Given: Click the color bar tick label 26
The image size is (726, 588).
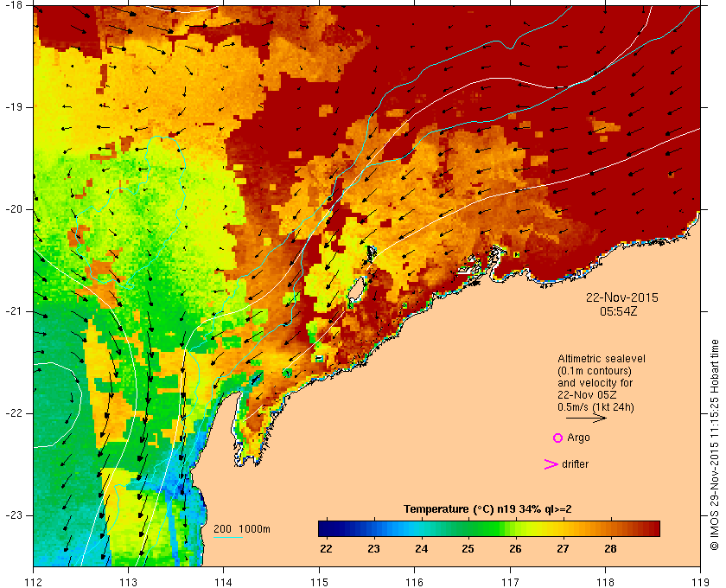Looking at the screenshot, I should coord(515,548).
